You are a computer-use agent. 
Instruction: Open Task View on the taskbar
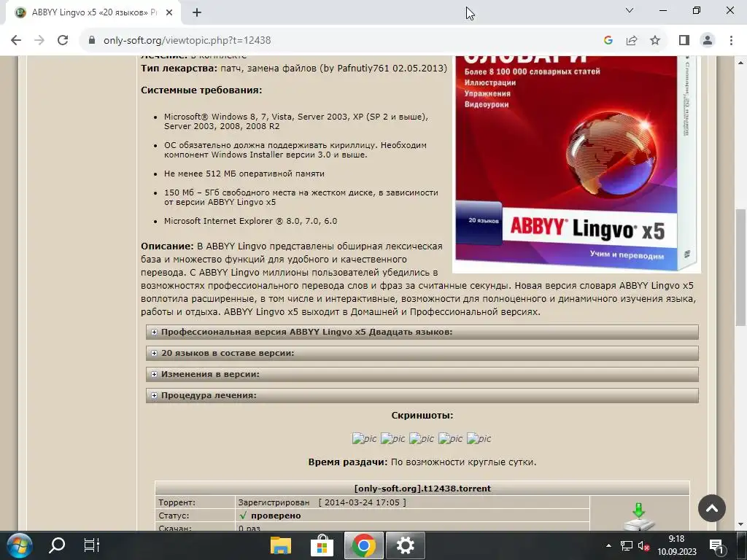(x=91, y=545)
